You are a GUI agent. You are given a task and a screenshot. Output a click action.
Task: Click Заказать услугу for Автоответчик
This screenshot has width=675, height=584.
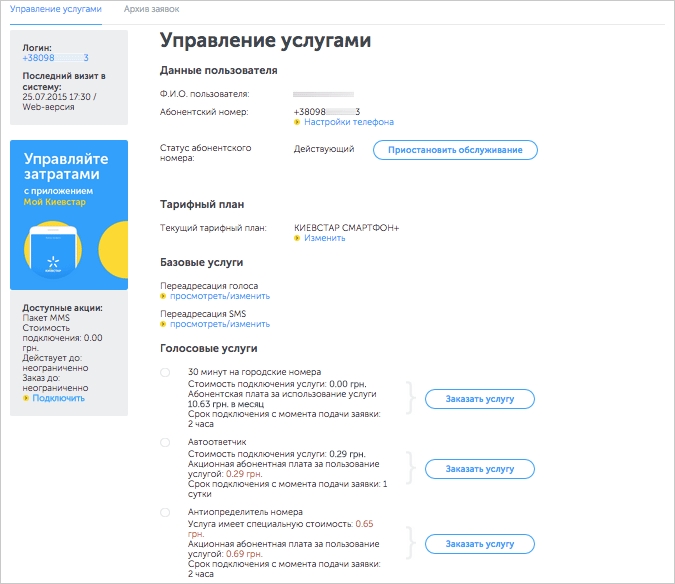(480, 469)
